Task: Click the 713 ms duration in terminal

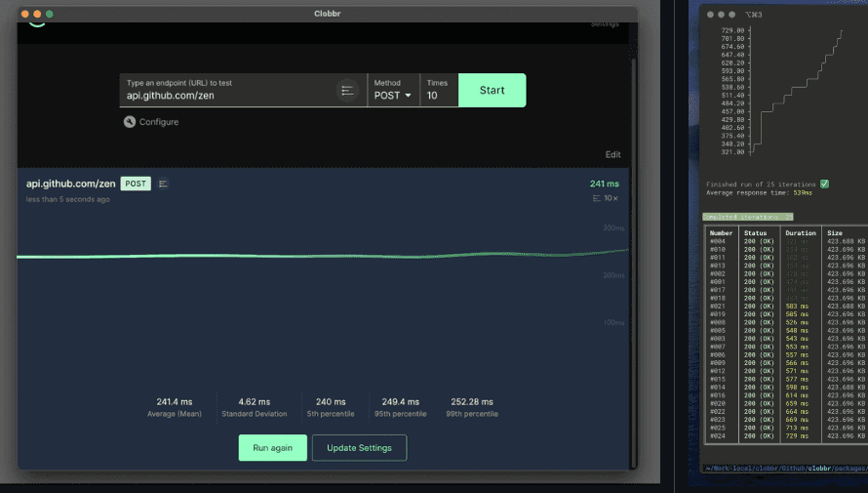Action: (797, 428)
